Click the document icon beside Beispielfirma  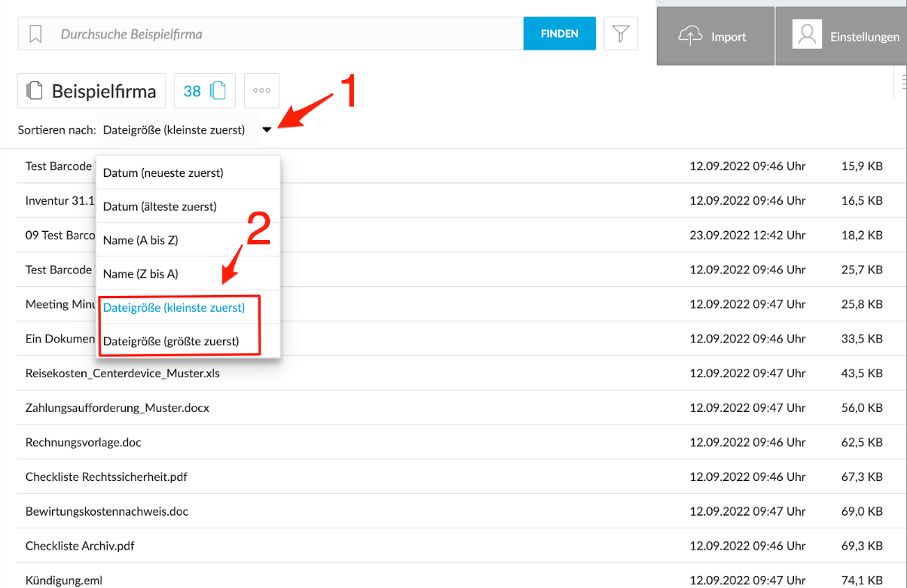34,91
